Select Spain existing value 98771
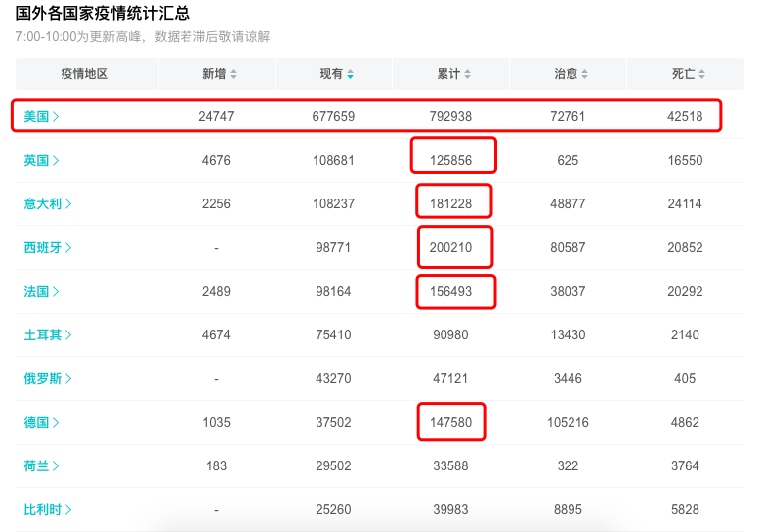 [333, 247]
